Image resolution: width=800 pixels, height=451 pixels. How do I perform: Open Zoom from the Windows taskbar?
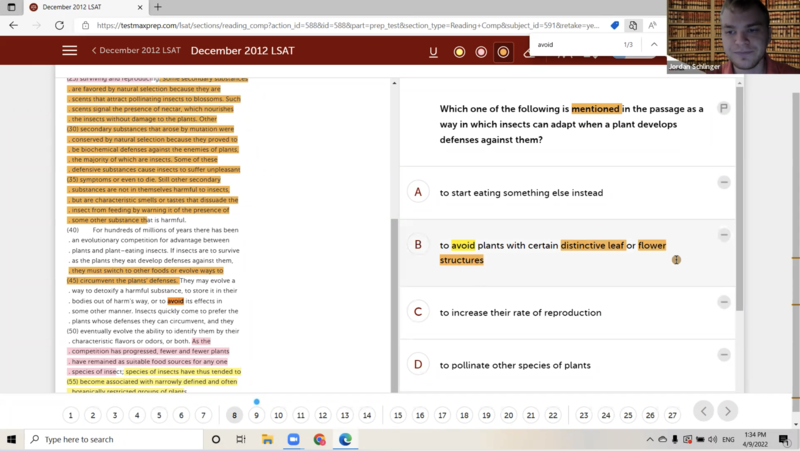293,439
